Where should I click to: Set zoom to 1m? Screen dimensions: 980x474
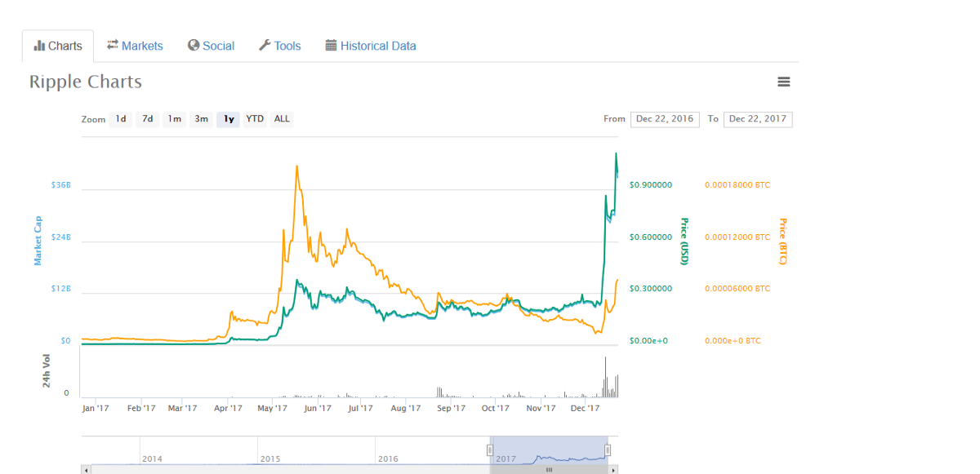click(175, 119)
